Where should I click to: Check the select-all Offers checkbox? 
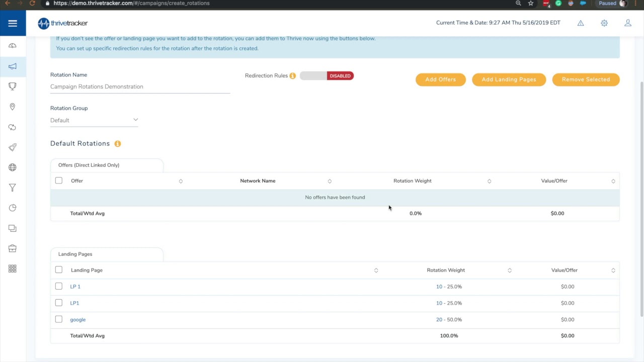[59, 180]
